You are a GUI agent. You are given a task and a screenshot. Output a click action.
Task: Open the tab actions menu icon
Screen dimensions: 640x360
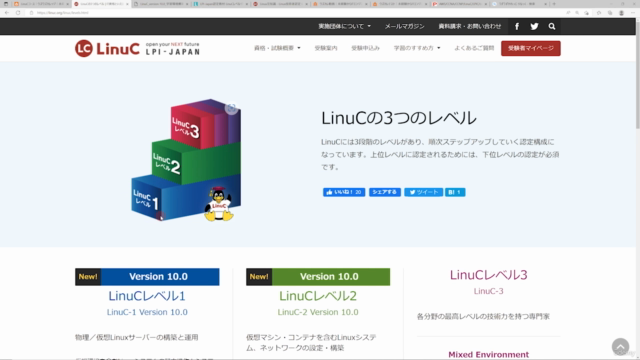point(6,4)
